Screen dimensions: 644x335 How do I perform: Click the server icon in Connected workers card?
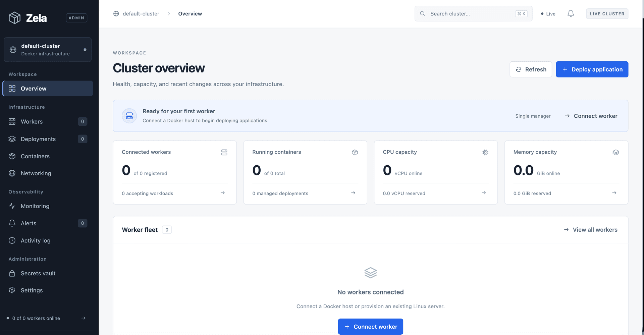pos(224,152)
